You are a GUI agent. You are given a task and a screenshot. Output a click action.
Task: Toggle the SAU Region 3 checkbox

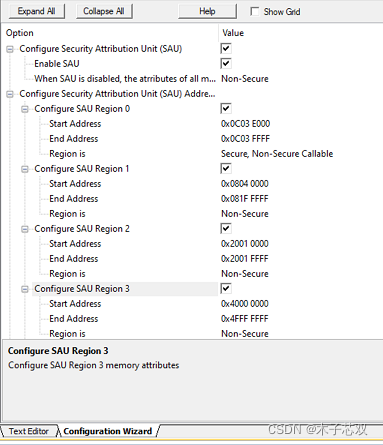click(226, 289)
